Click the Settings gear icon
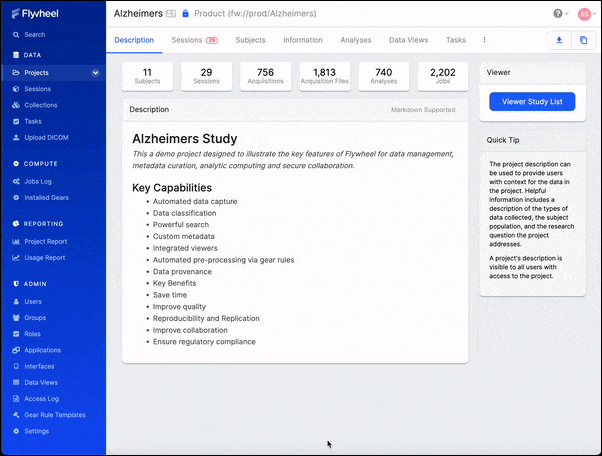Screen dimensions: 602x456 pos(16,431)
